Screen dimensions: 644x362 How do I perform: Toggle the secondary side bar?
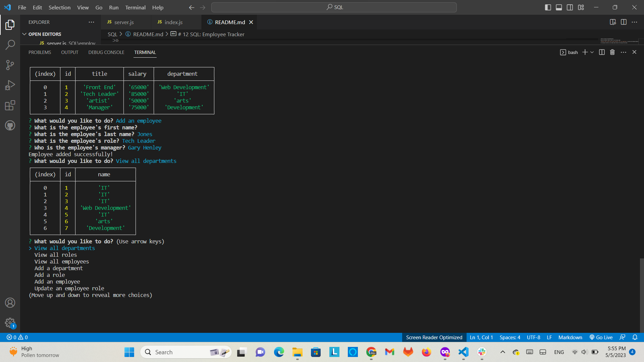point(570,7)
